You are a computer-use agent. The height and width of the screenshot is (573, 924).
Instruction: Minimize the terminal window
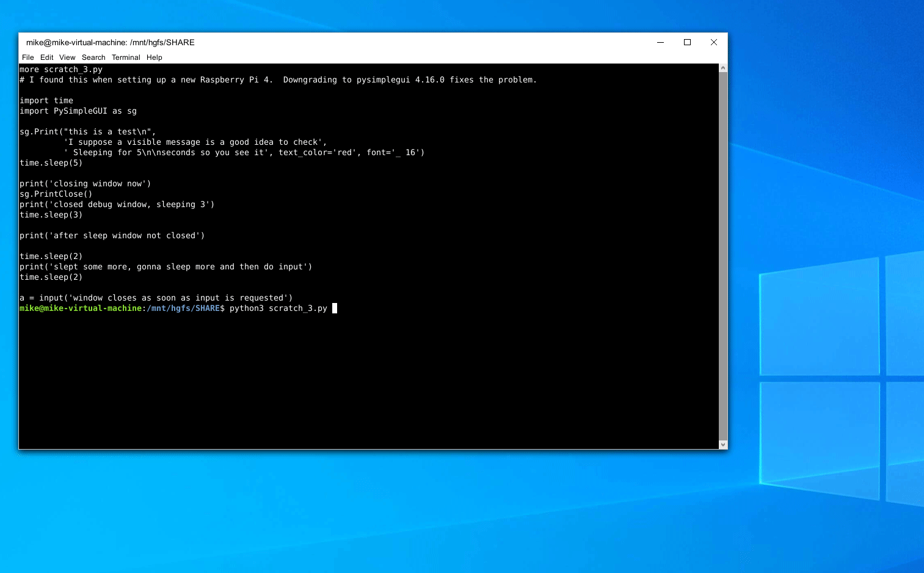coord(660,42)
